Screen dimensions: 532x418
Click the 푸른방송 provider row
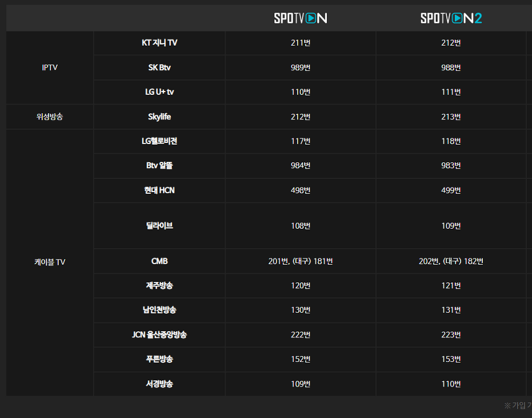[159, 359]
